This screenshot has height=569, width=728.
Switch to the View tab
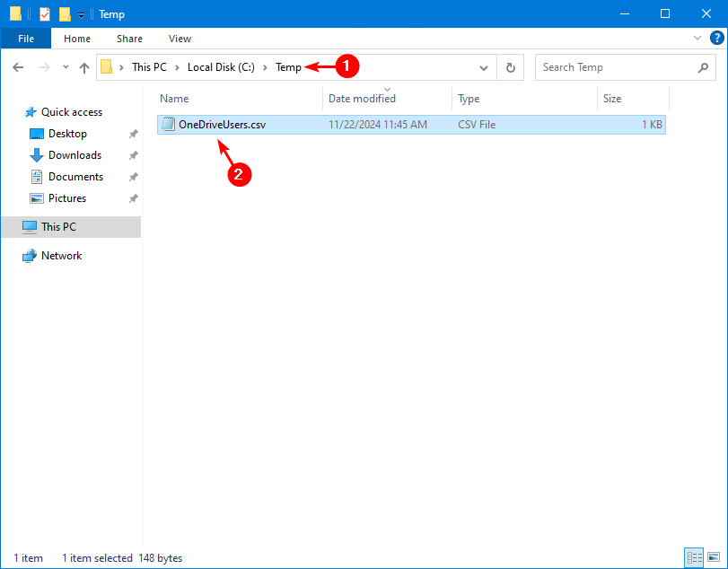(180, 39)
